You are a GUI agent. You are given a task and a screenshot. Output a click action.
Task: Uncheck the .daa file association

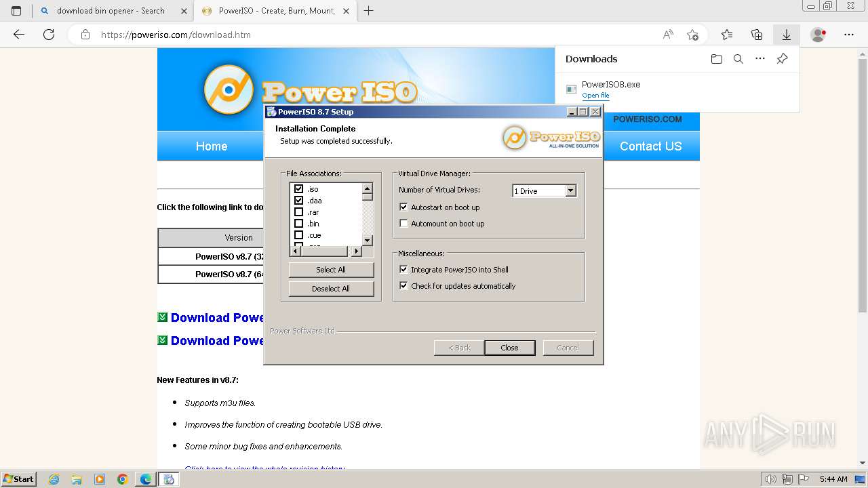(298, 201)
